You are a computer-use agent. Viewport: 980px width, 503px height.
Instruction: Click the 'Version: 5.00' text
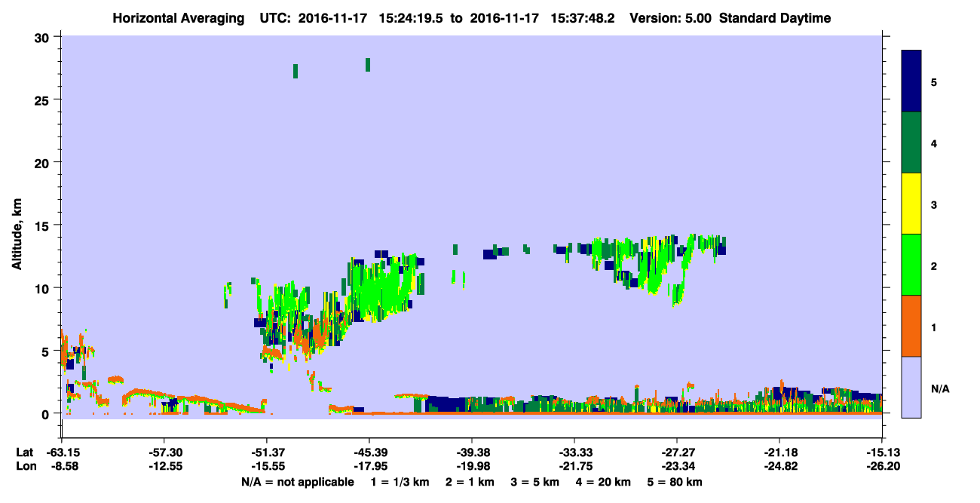[672, 18]
